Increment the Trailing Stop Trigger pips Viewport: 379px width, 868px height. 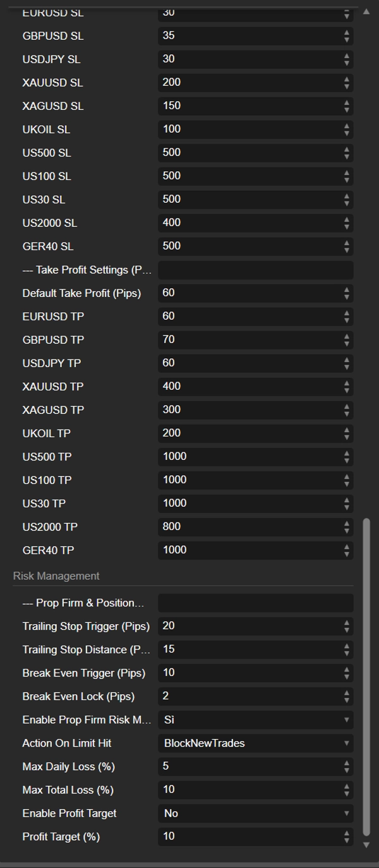tap(347, 623)
